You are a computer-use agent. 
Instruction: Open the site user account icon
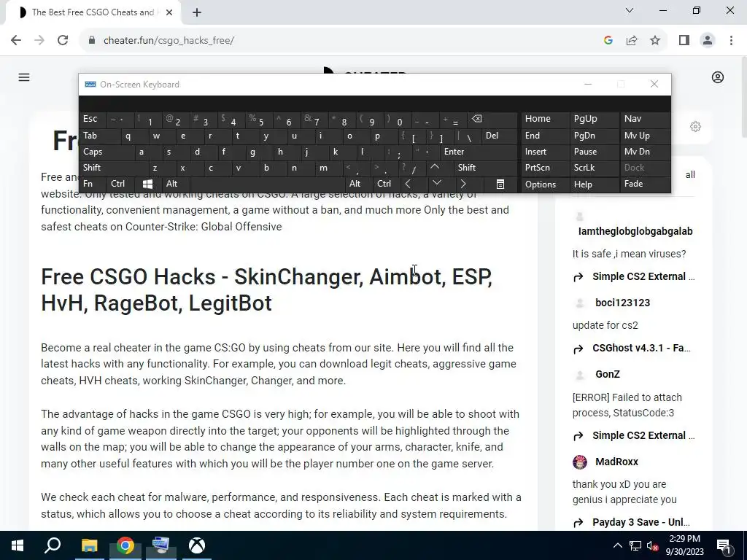coord(718,77)
